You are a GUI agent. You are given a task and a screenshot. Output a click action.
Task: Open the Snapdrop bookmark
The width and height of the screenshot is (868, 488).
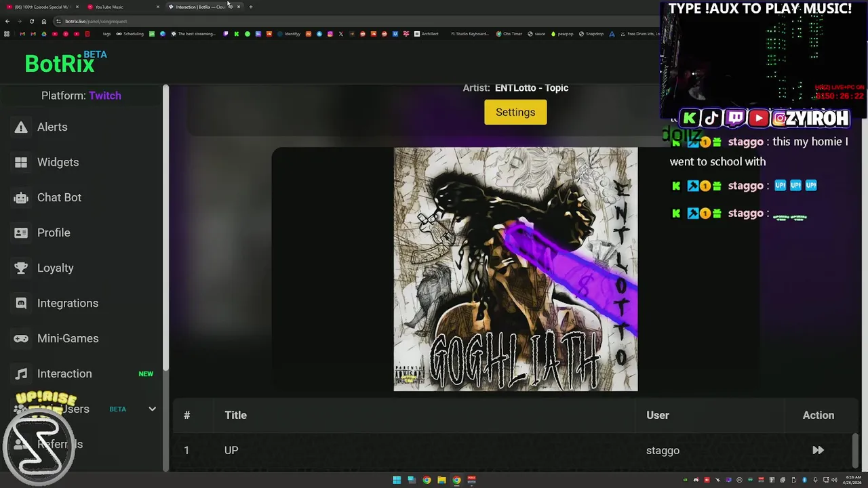click(x=591, y=34)
